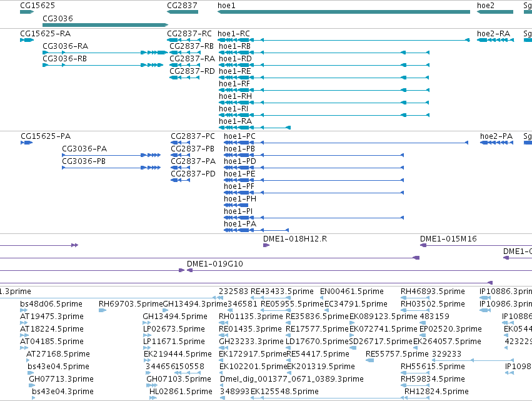The image size is (532, 401).
Task: Click the CG15625 gene label
Action: [38, 6]
